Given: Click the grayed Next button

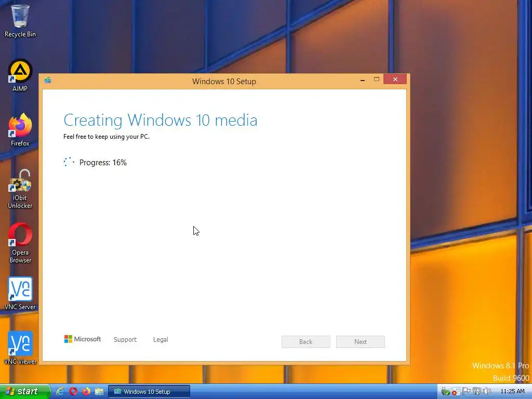Looking at the screenshot, I should pos(361,342).
